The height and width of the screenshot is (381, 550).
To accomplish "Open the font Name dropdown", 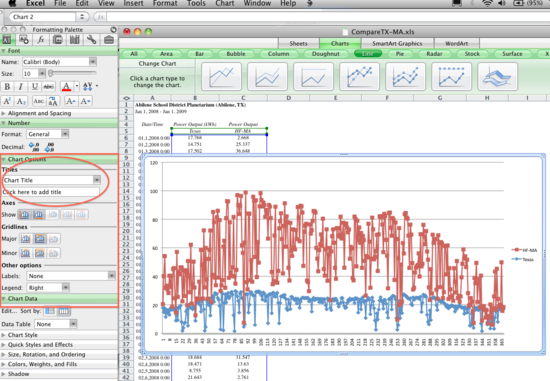I will (x=93, y=62).
